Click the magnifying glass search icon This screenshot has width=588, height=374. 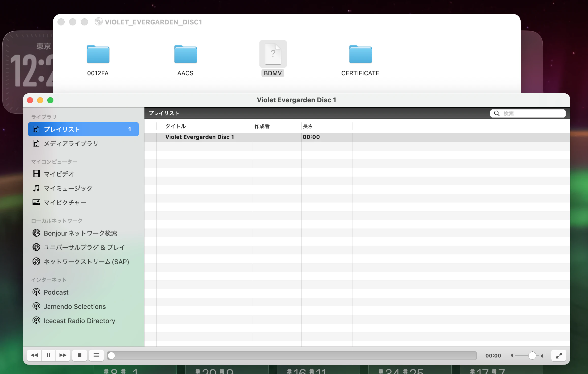tap(497, 113)
